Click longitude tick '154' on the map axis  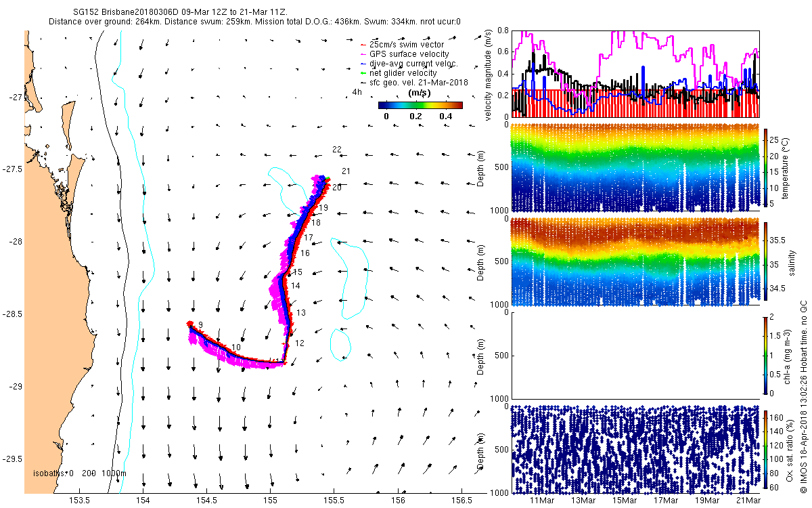143,501
